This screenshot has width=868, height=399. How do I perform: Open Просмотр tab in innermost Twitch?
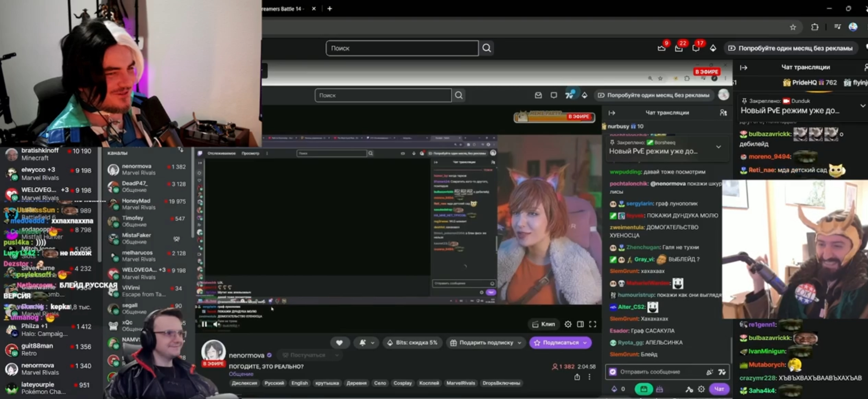tap(250, 153)
